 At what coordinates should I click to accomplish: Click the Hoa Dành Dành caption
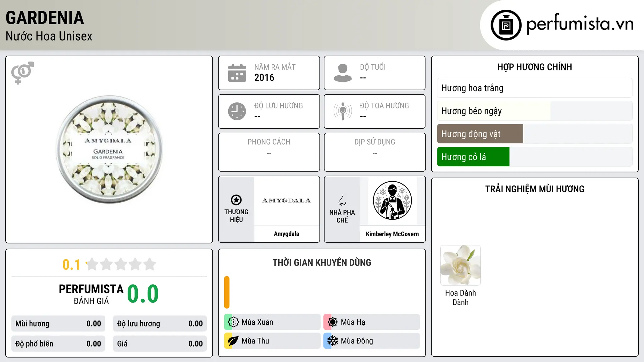460,298
